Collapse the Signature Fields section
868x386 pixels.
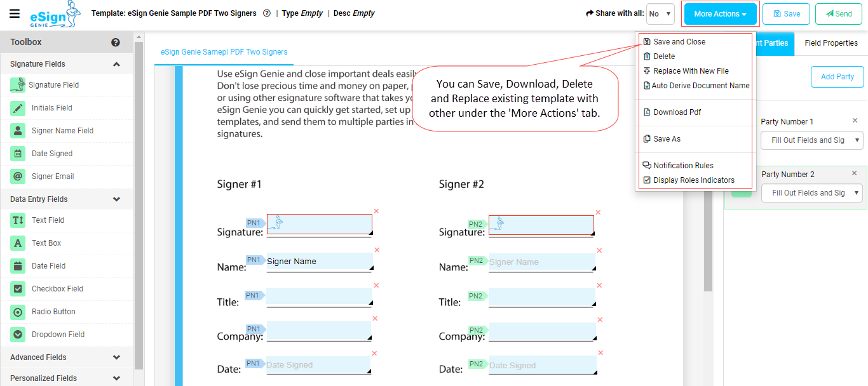point(116,64)
